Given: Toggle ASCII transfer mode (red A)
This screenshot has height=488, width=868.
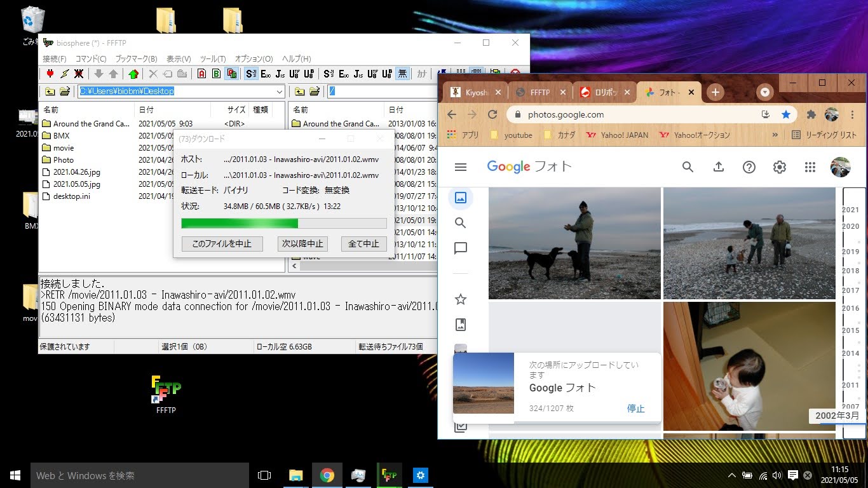Looking at the screenshot, I should 201,74.
